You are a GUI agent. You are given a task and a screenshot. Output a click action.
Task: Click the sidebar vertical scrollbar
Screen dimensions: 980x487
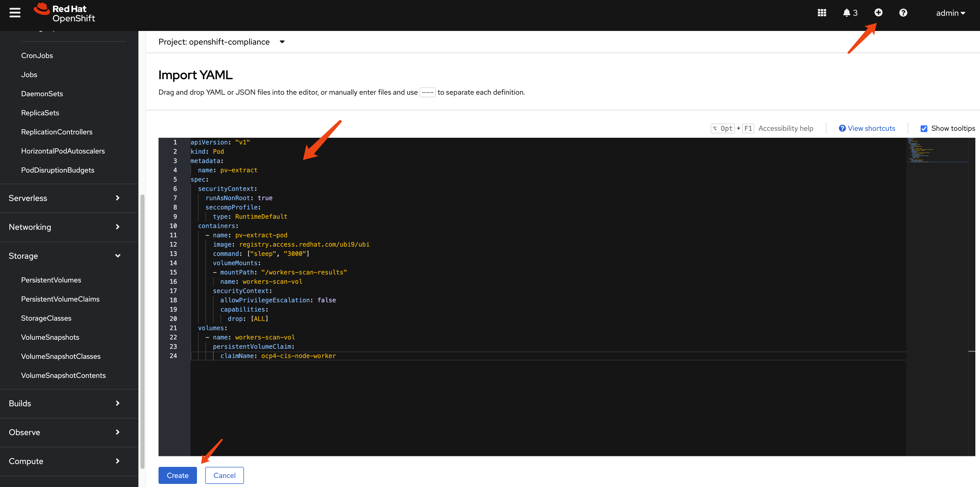[x=142, y=331]
